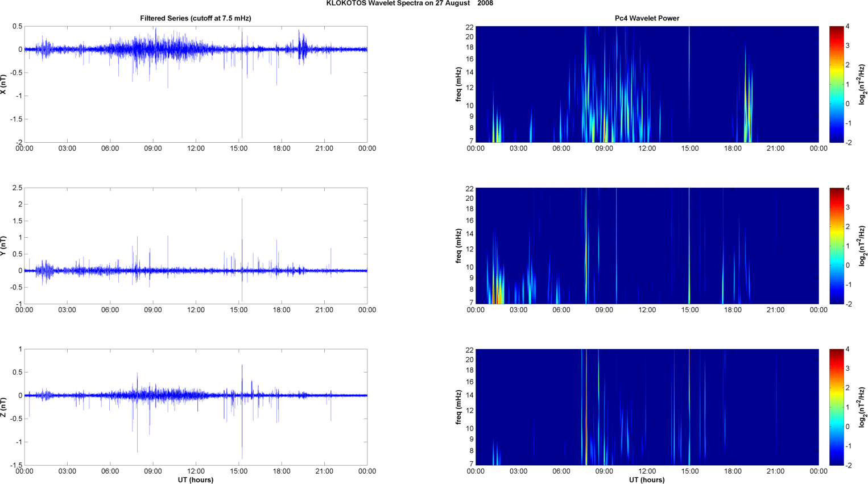Image resolution: width=868 pixels, height=484 pixels.
Task: Click the middle wavelet plot's colorbar
Action: point(836,246)
